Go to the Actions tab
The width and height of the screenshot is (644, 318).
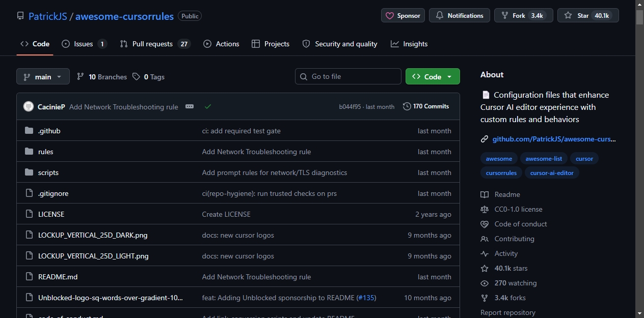click(x=221, y=44)
